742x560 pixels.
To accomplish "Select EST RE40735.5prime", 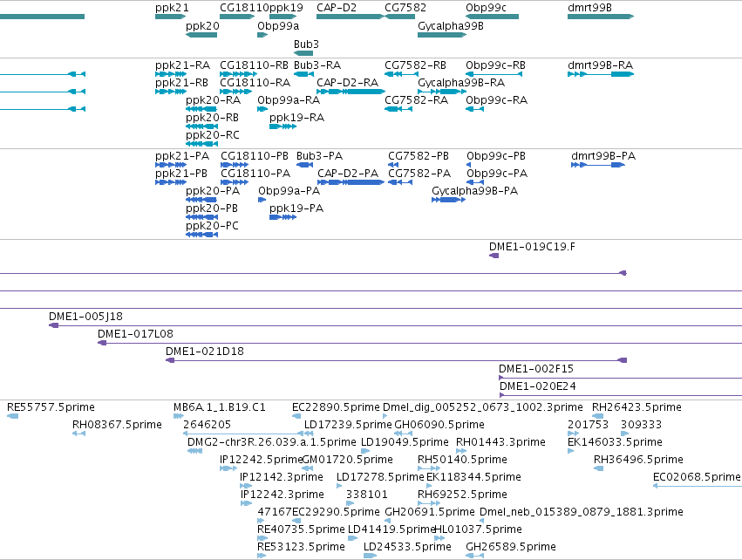I will (262, 538).
